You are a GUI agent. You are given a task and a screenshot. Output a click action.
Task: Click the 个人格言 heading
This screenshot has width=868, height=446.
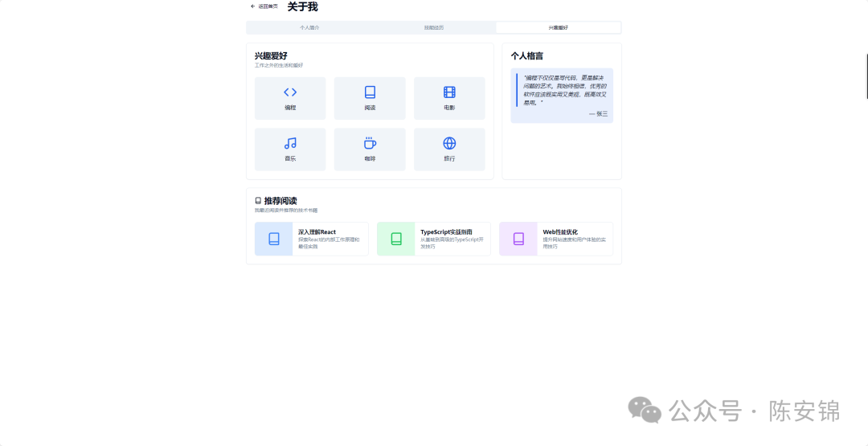pos(526,56)
